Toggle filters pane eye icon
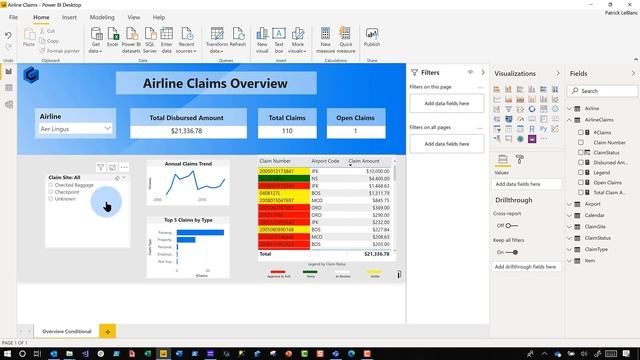 [470, 72]
